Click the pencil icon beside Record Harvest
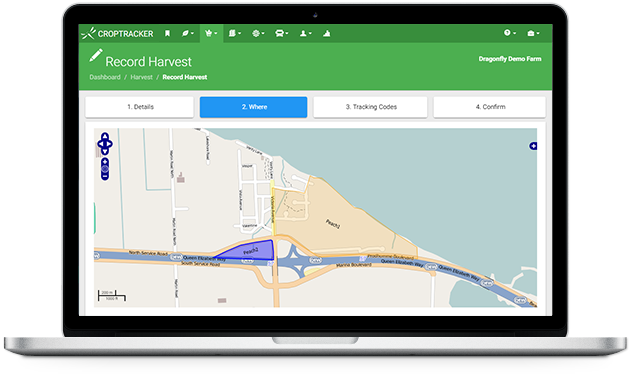This screenshot has height=378, width=632. pyautogui.click(x=96, y=56)
